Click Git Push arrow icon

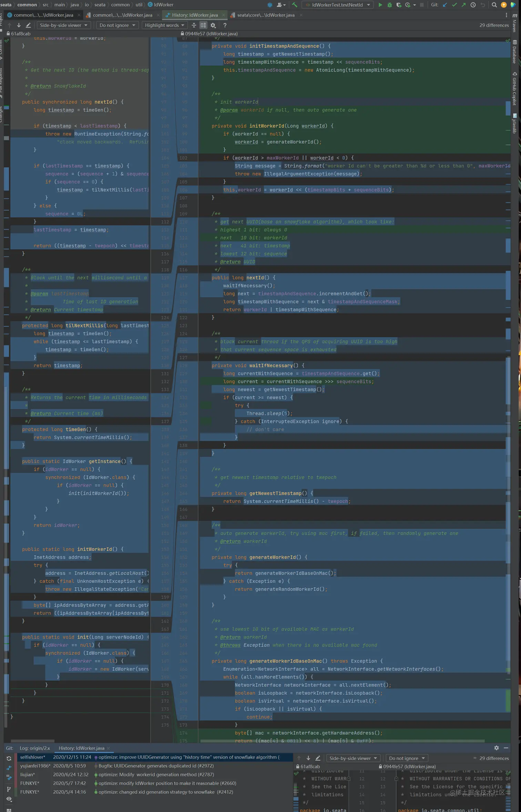[x=463, y=5]
